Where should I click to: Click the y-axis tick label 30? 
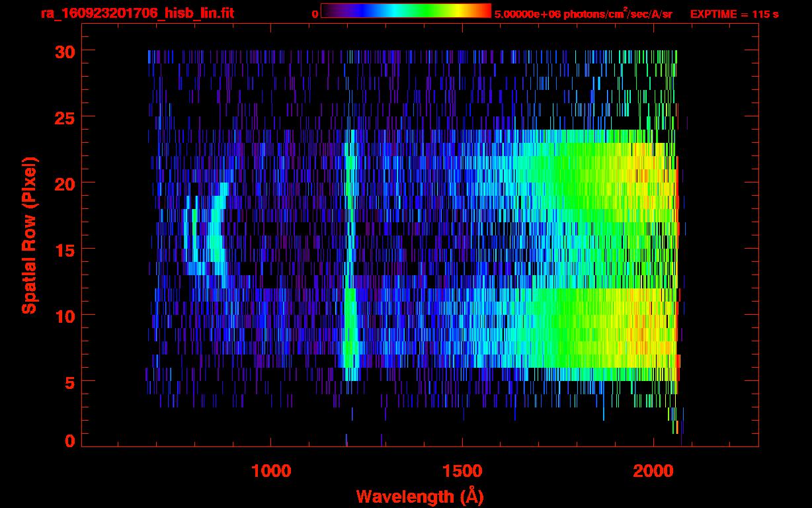pyautogui.click(x=65, y=51)
